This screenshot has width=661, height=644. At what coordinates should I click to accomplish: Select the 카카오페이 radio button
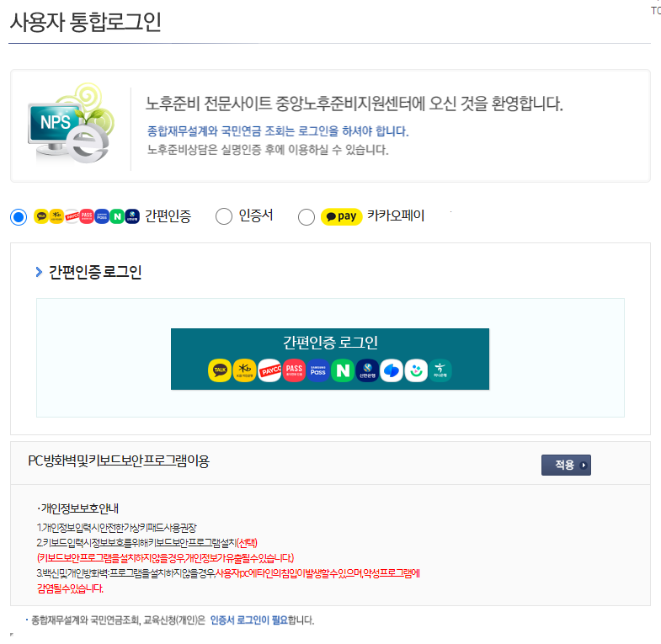click(307, 217)
